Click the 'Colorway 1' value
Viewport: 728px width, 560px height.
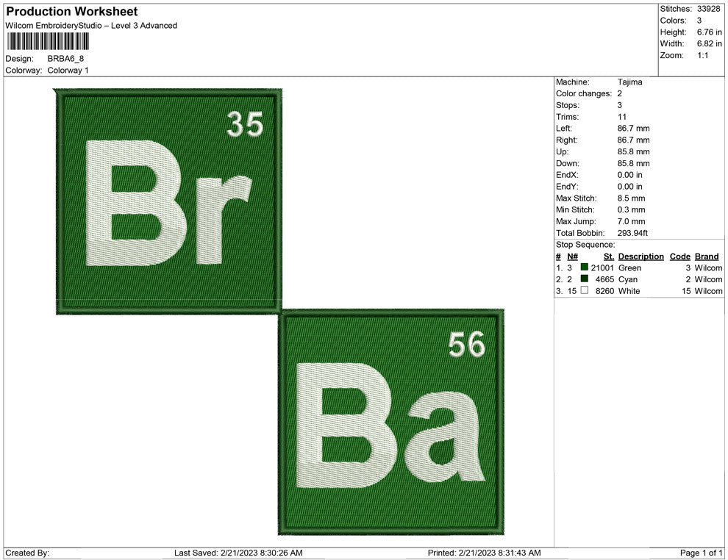68,70
